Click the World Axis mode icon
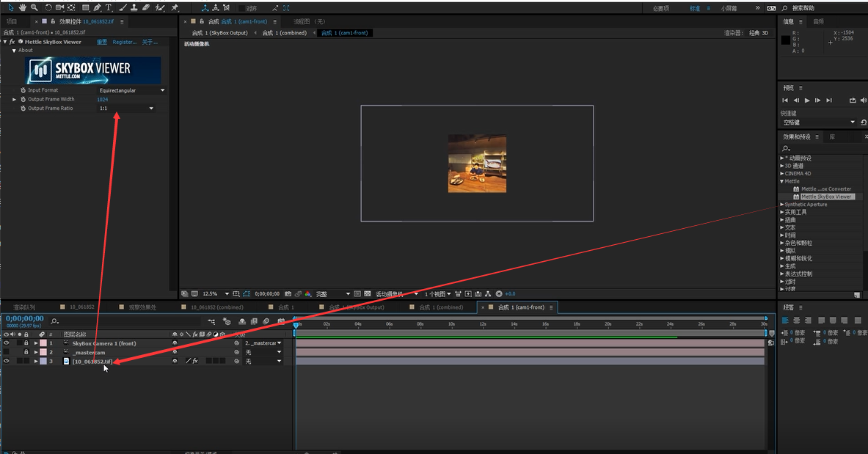 [215, 8]
